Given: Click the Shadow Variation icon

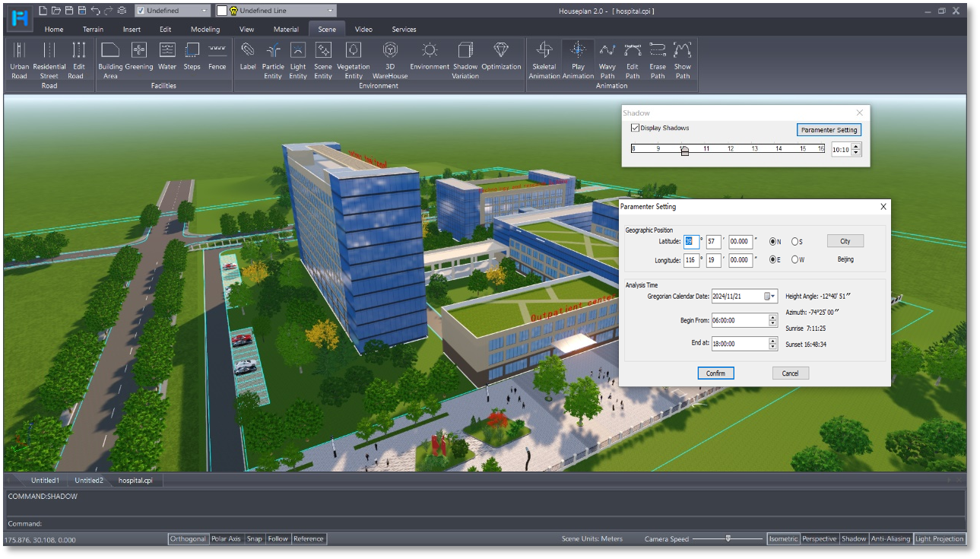Looking at the screenshot, I should tap(464, 59).
